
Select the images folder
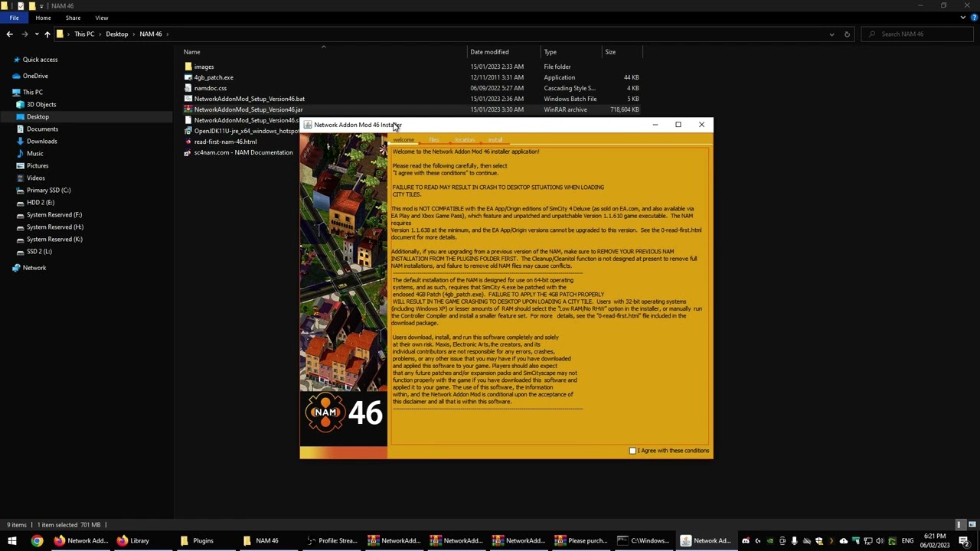tap(204, 67)
